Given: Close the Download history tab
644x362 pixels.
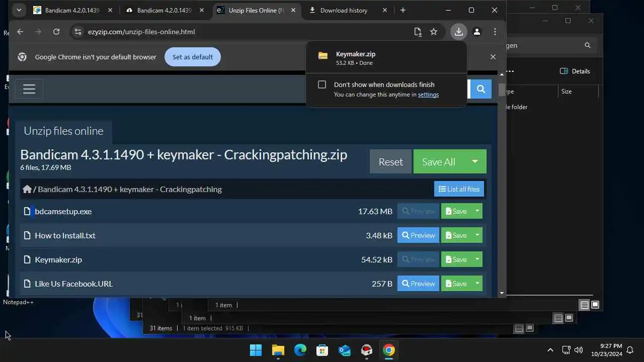Looking at the screenshot, I should point(385,10).
